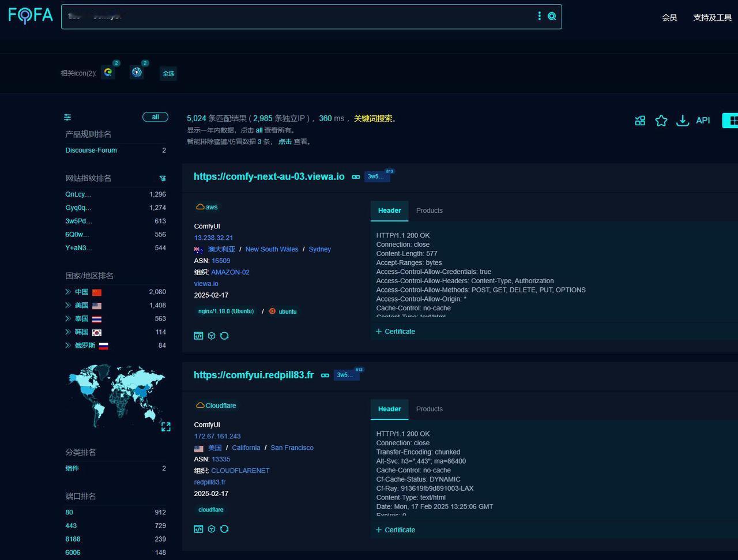This screenshot has width=738, height=560.
Task: Switch to grid view toggle
Action: 731,121
